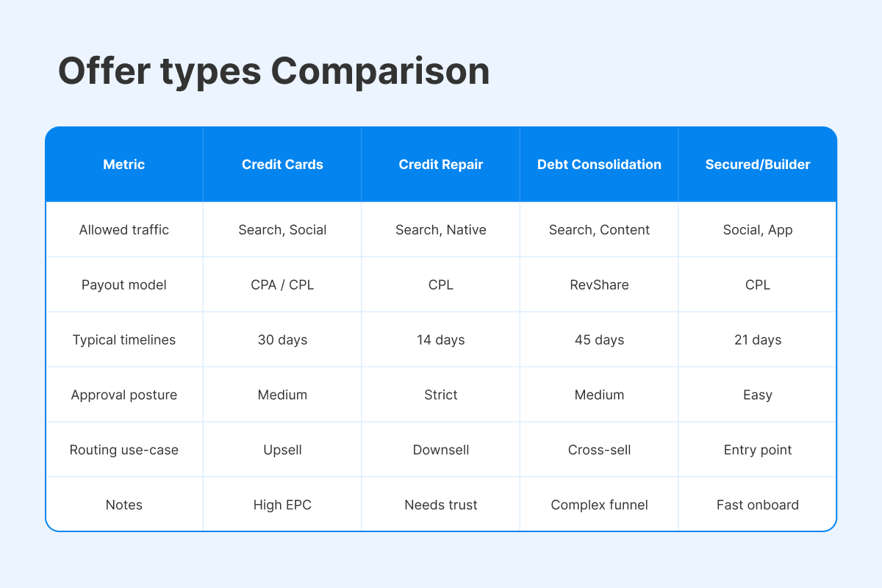Image resolution: width=882 pixels, height=588 pixels.
Task: Select the Metric column header
Action: 124,165
